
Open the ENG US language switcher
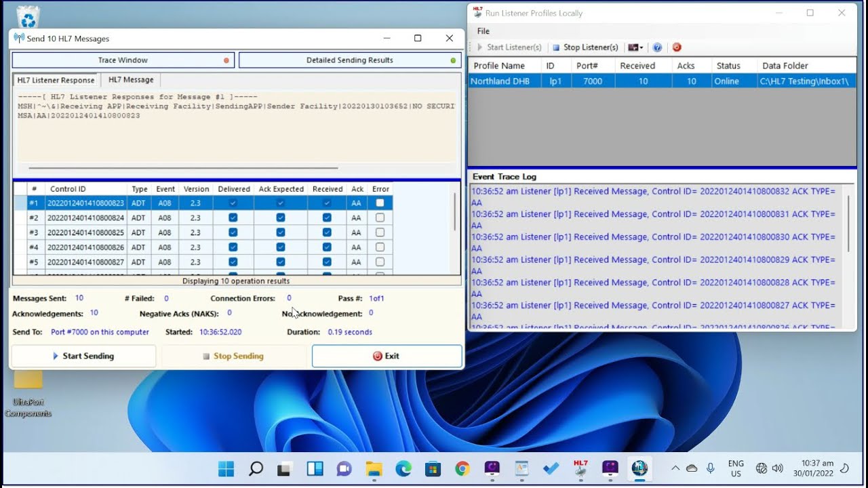pos(736,468)
